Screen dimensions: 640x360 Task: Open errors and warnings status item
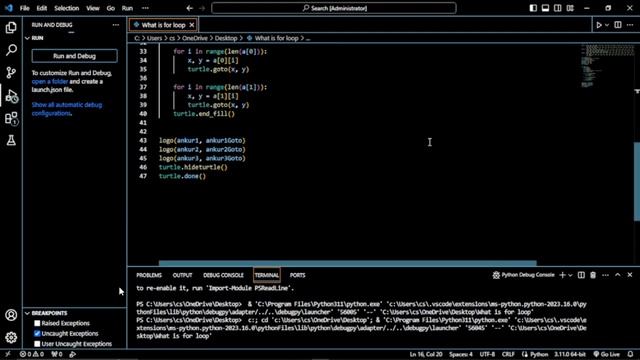tap(32, 354)
